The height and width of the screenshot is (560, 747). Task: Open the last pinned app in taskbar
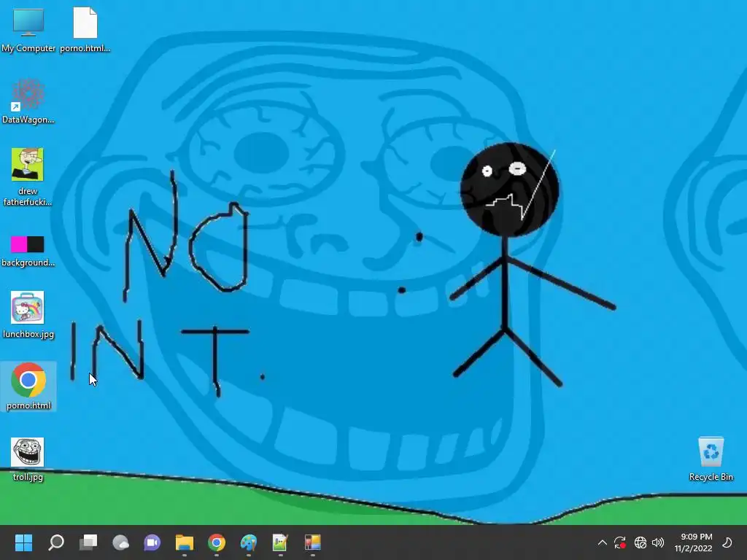312,542
